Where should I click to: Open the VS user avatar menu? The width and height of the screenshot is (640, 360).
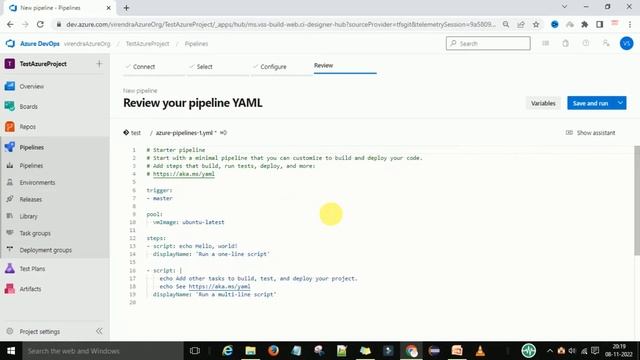coord(627,43)
